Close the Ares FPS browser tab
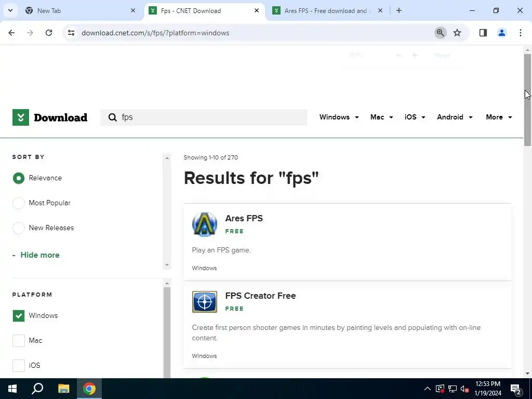 (x=380, y=10)
